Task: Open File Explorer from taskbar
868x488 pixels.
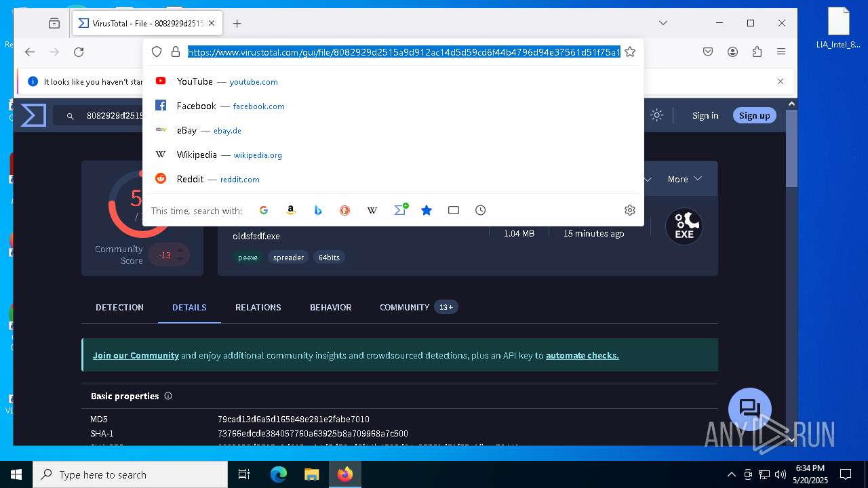Action: click(x=311, y=474)
